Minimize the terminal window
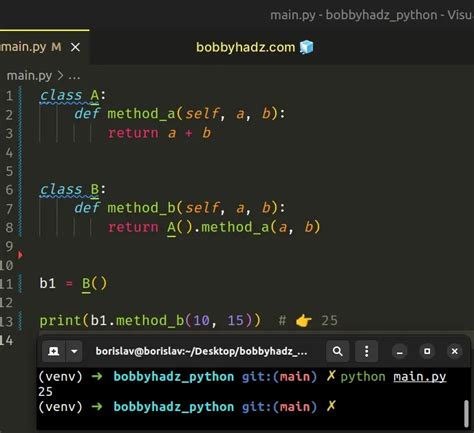 point(400,352)
